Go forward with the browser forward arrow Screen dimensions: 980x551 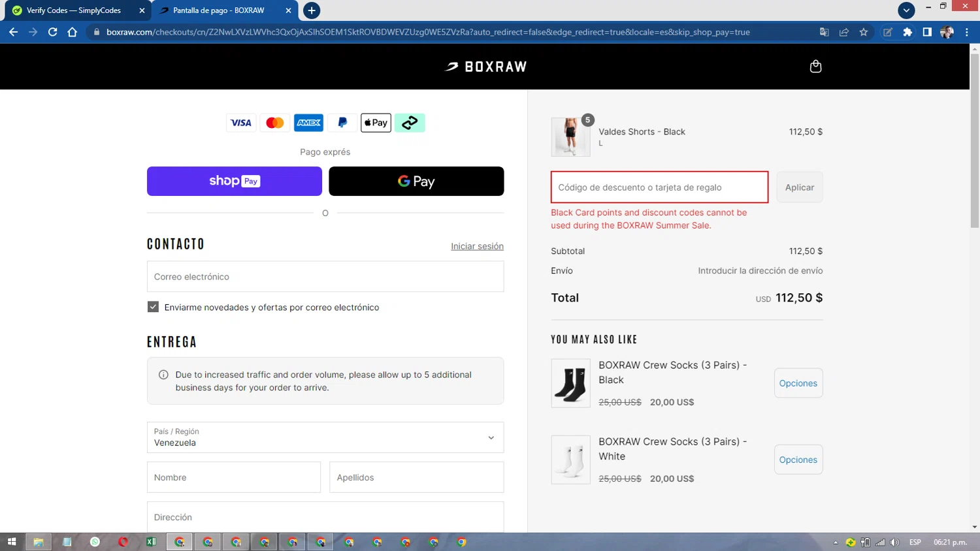[33, 32]
